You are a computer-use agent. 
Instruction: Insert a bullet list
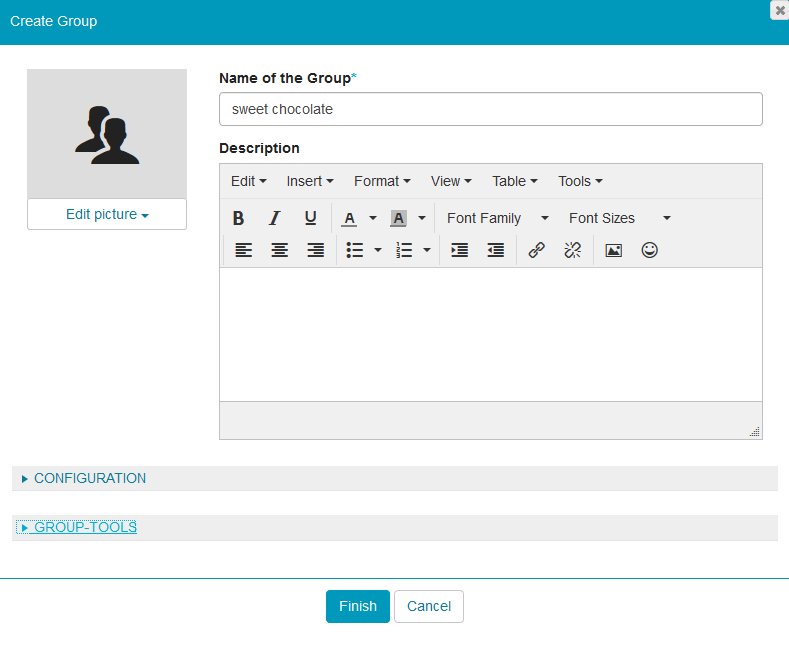tap(354, 251)
